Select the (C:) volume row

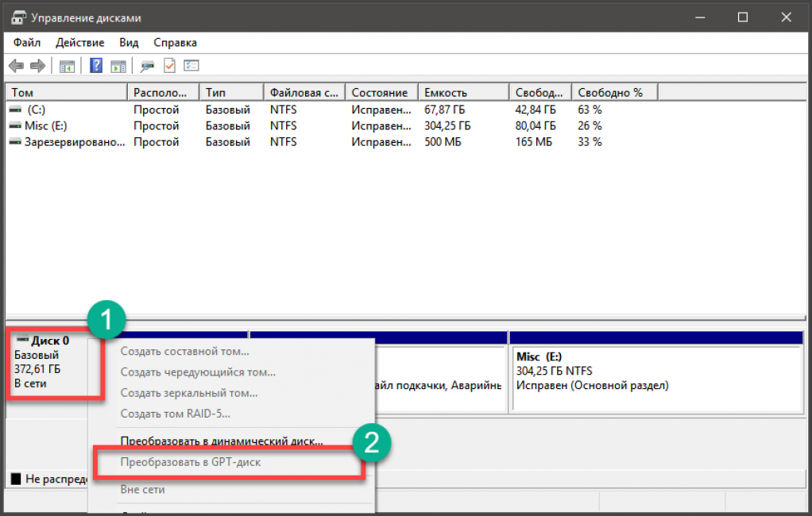(x=37, y=110)
